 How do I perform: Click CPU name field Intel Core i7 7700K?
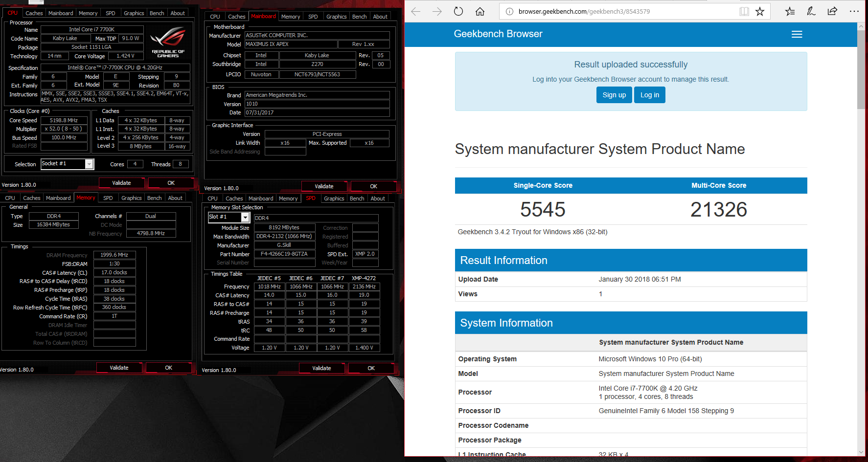[x=91, y=30]
